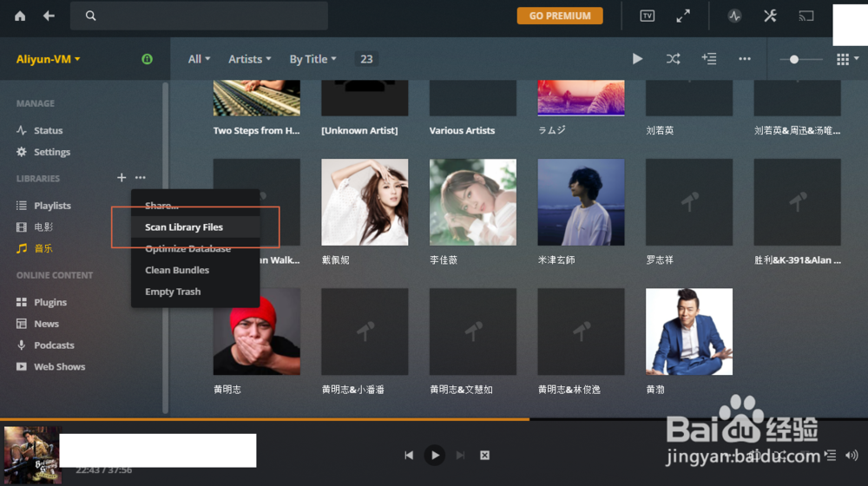Open the All filter dropdown
The height and width of the screenshot is (486, 868).
(x=200, y=59)
